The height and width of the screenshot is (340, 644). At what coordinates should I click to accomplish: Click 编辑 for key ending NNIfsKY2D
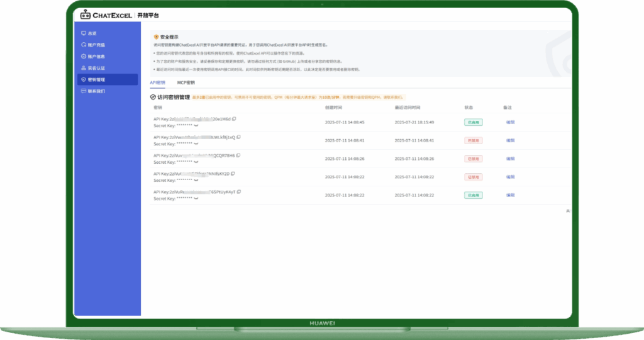(510, 177)
